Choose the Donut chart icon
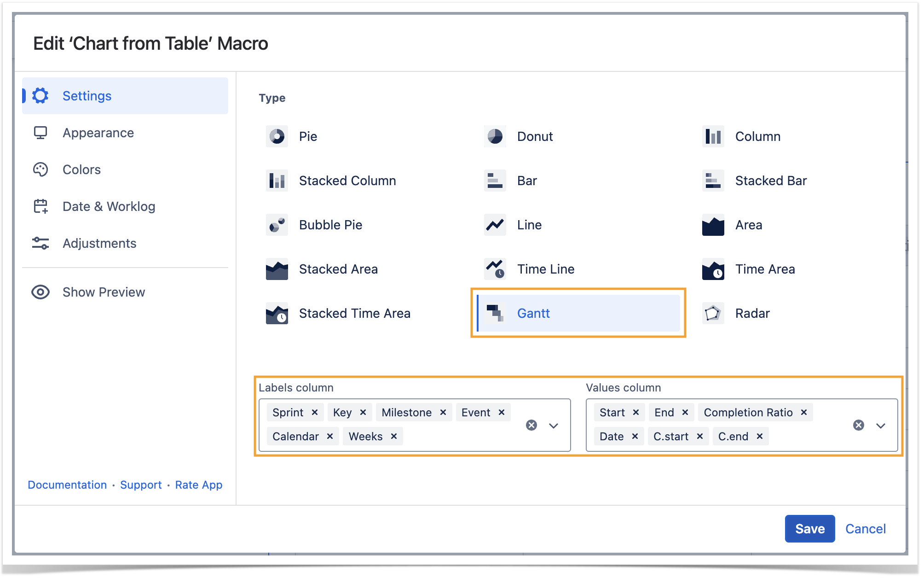This screenshot has height=578, width=924. pyautogui.click(x=495, y=136)
